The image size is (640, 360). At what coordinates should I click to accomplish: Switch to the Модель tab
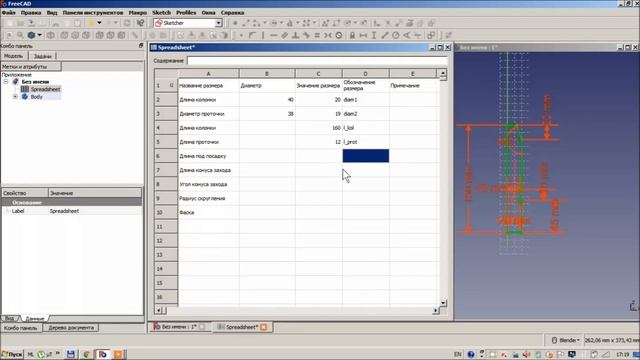tap(13, 56)
